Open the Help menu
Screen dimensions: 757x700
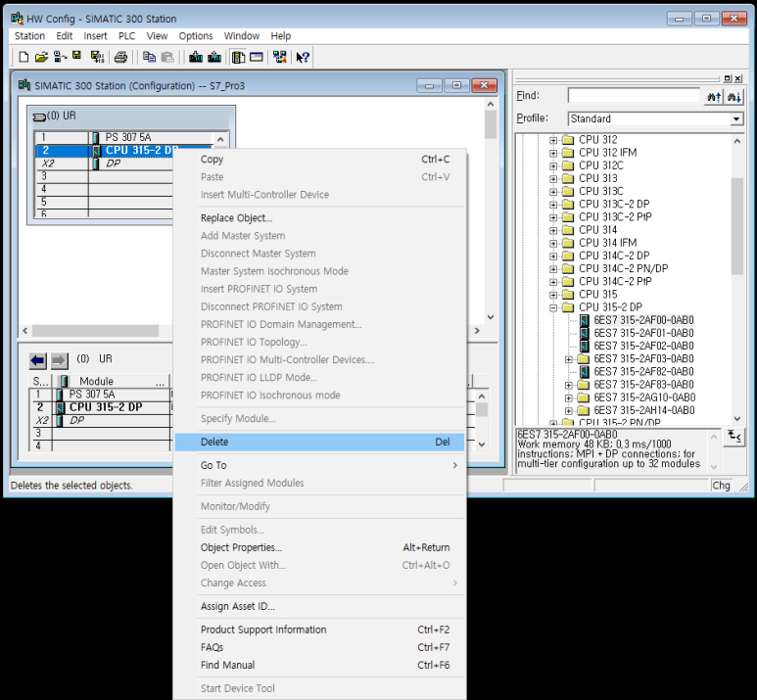coord(280,36)
